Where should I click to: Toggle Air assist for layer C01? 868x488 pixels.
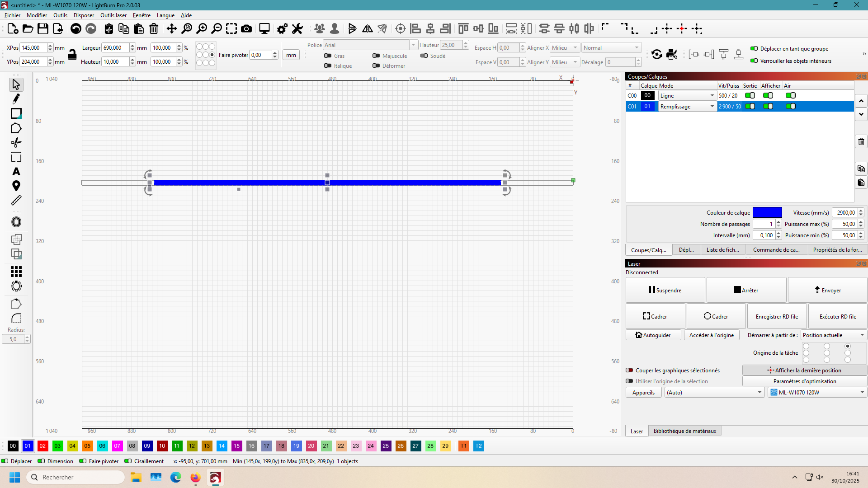pyautogui.click(x=791, y=106)
